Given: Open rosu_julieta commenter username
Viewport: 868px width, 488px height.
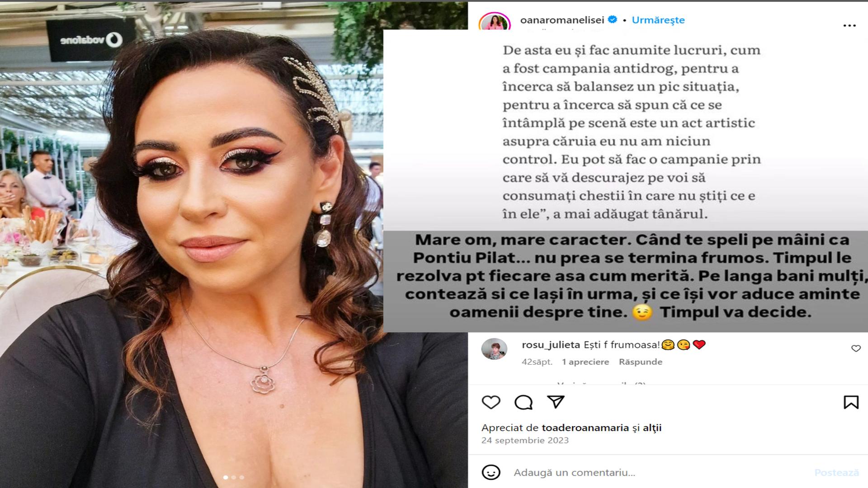Looking at the screenshot, I should point(551,345).
